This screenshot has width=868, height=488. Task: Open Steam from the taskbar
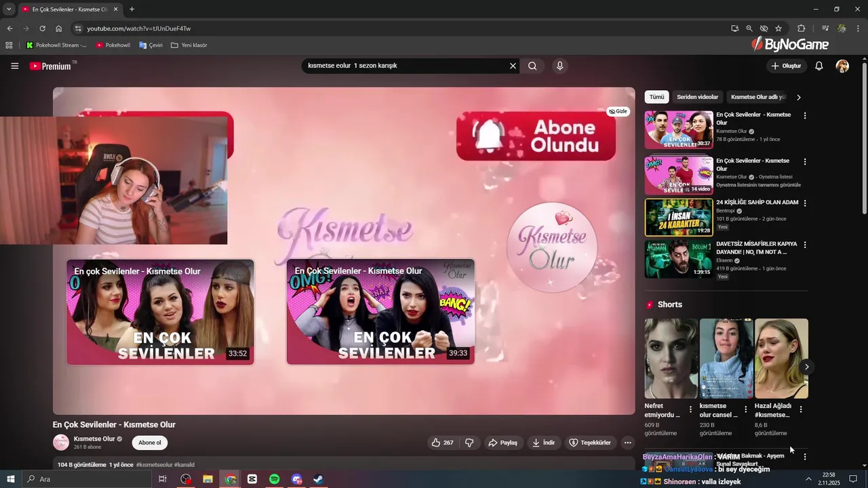pyautogui.click(x=318, y=479)
